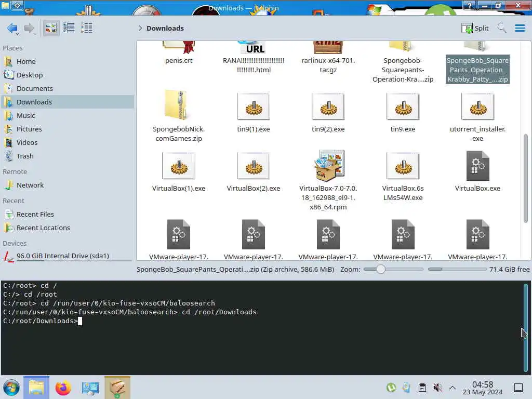Select VirtualBox-7.0 rpm package
Screen dimensions: 532x399
[328, 180]
